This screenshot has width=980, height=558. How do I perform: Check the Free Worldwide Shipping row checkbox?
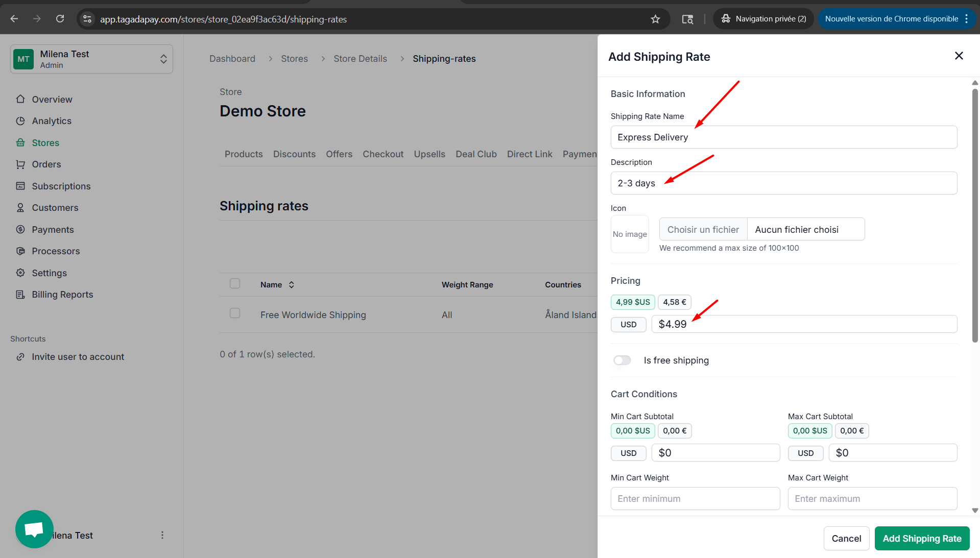(235, 313)
